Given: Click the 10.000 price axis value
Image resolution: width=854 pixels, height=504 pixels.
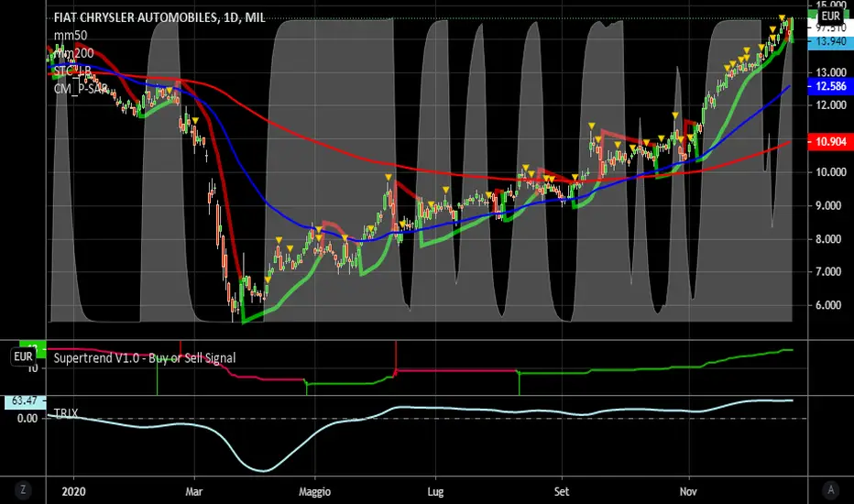Looking at the screenshot, I should click(x=830, y=172).
